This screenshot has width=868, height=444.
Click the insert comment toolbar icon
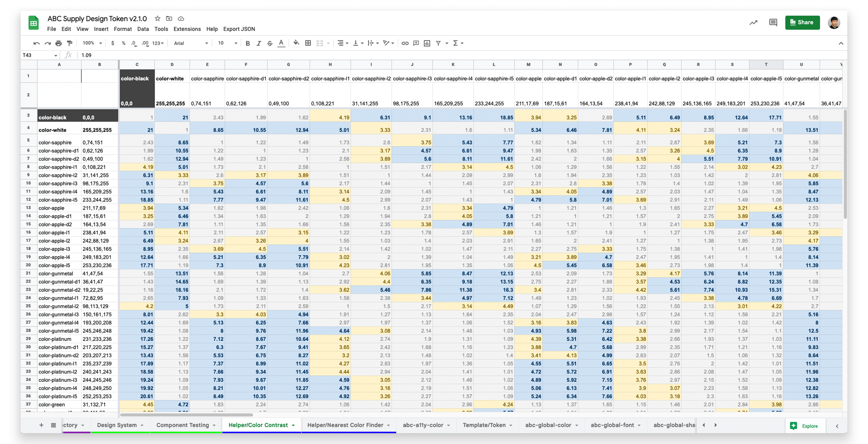coord(416,43)
